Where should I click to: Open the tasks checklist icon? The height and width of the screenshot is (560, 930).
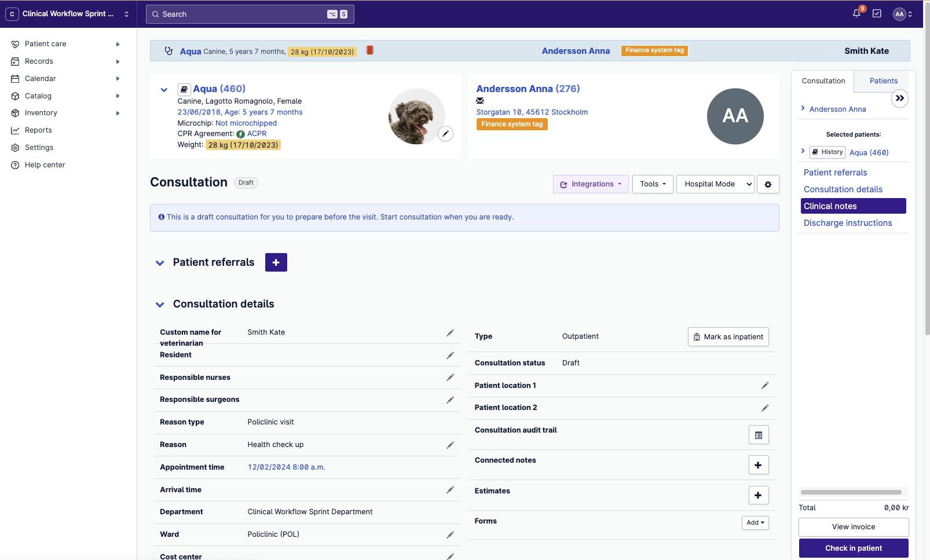coord(877,14)
